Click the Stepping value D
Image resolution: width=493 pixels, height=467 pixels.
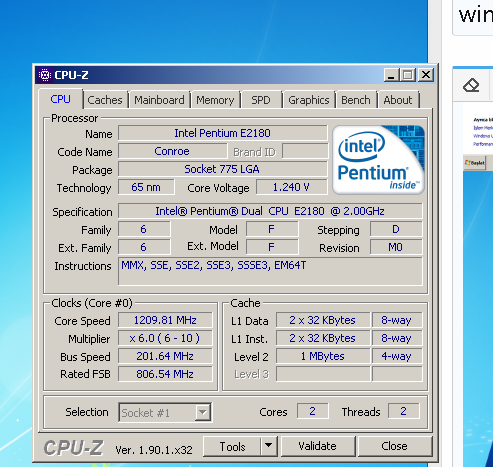coord(396,229)
